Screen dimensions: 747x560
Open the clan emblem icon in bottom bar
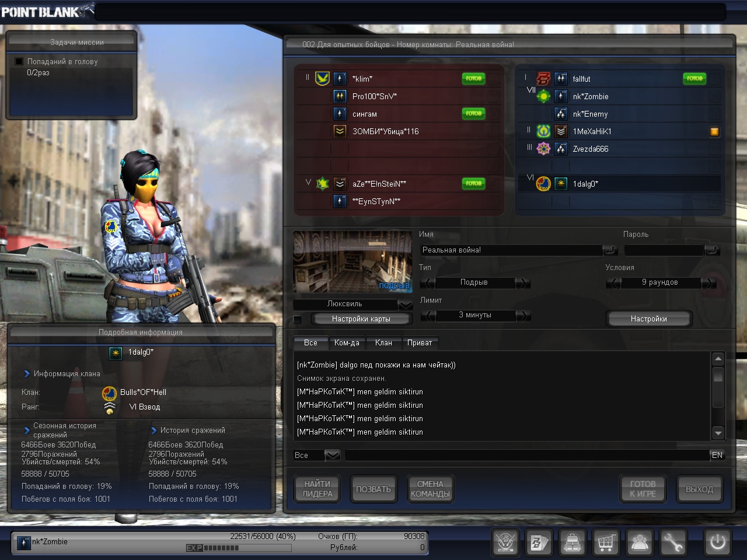[x=505, y=542]
